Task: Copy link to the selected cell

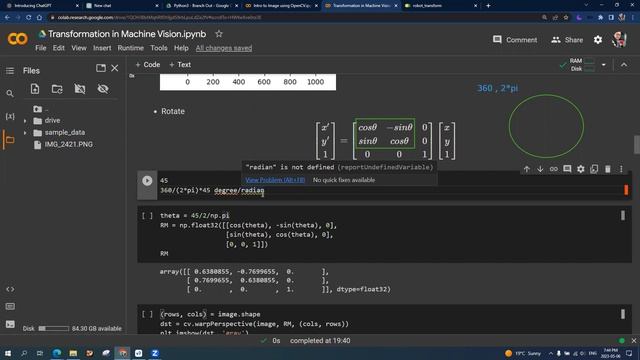Action: [x=553, y=169]
